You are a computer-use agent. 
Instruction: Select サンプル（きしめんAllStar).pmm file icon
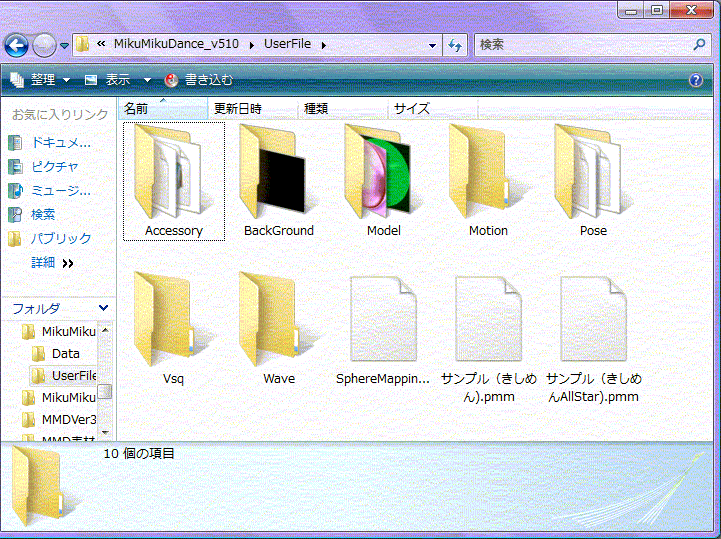593,319
